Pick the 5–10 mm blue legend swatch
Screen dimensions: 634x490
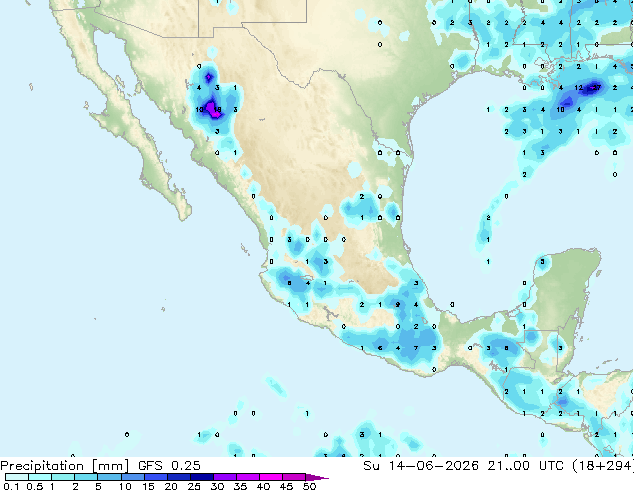[x=109, y=477]
